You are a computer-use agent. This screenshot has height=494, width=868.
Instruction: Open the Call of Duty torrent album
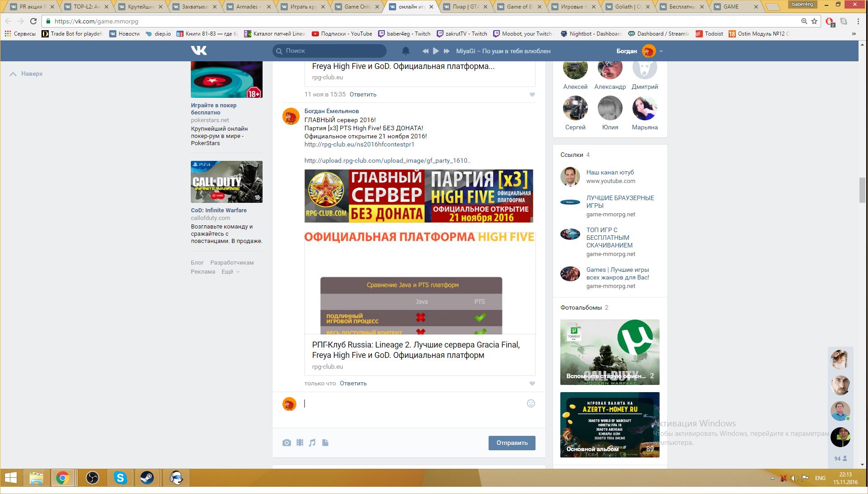(610, 352)
